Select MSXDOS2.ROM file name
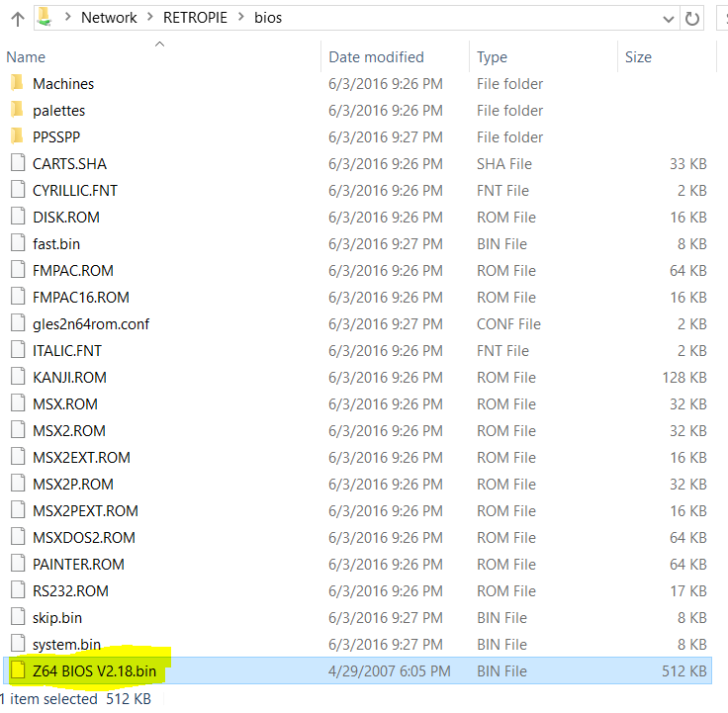728x713 pixels. [83, 538]
